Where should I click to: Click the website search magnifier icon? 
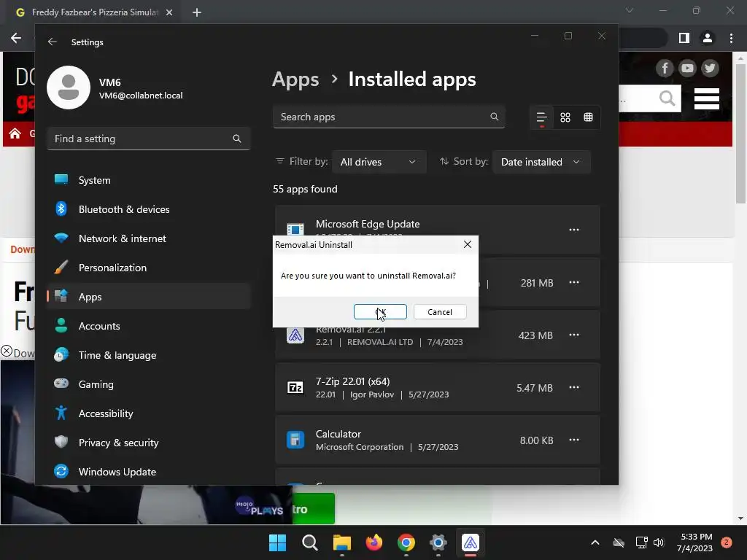[667, 98]
